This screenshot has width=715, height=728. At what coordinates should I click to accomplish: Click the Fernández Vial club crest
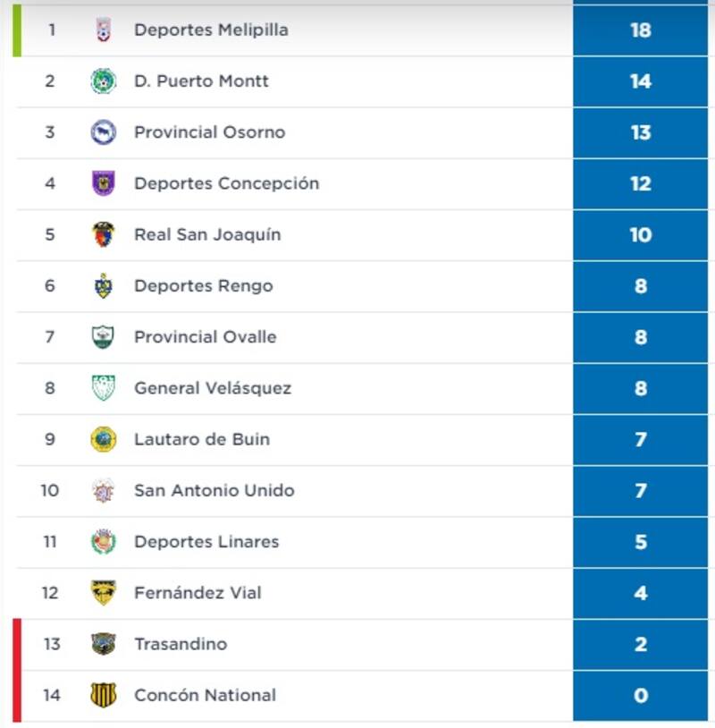(x=104, y=593)
